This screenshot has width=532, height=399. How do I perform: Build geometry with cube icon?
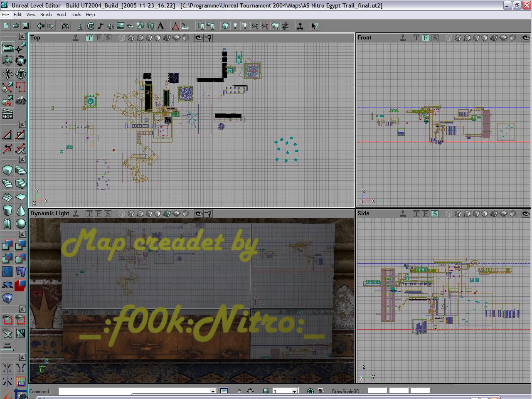[x=225, y=26]
